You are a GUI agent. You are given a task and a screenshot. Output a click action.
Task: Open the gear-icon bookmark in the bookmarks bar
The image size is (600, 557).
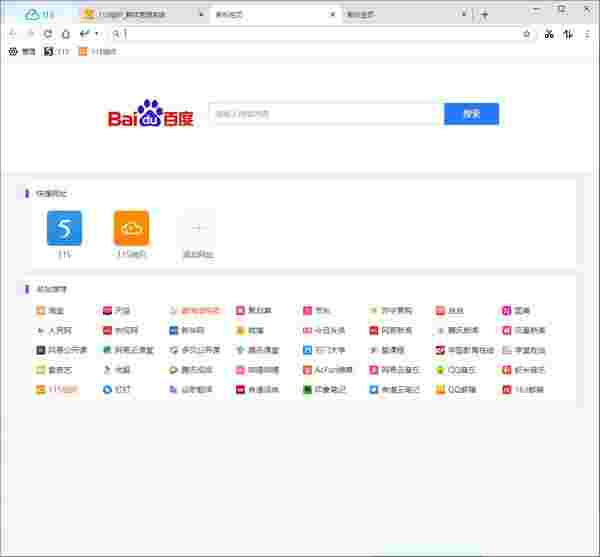[22, 51]
